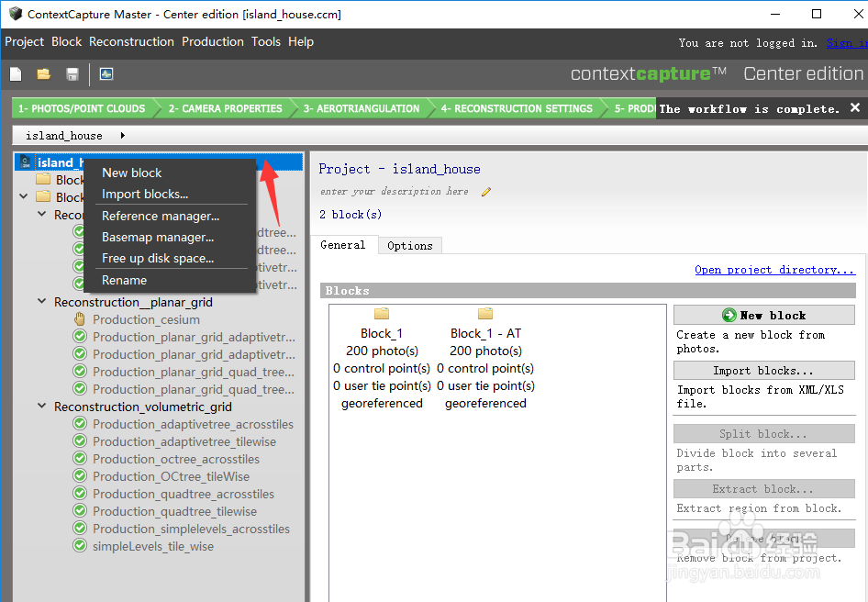This screenshot has width=868, height=602.
Task: Go to step 2 Camera Properties
Action: tap(226, 108)
